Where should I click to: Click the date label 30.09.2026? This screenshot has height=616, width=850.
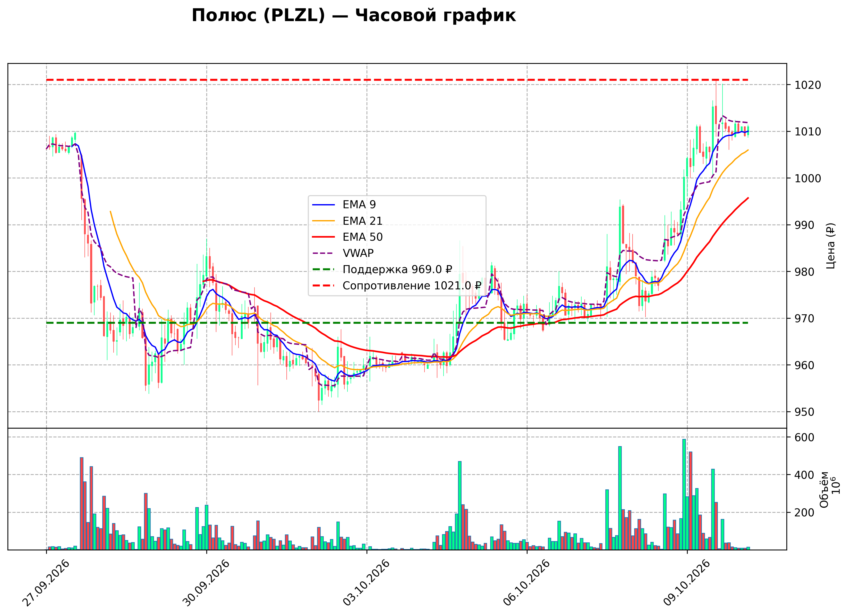point(206,583)
